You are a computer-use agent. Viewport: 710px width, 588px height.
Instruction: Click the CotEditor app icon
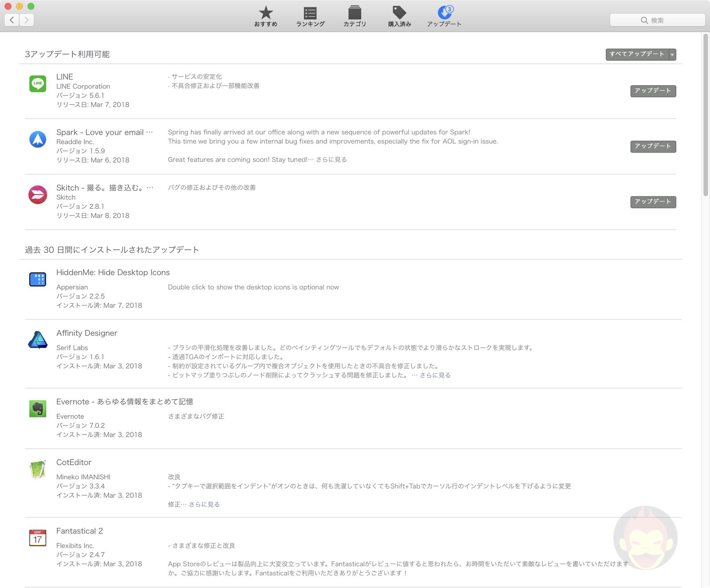pos(38,469)
